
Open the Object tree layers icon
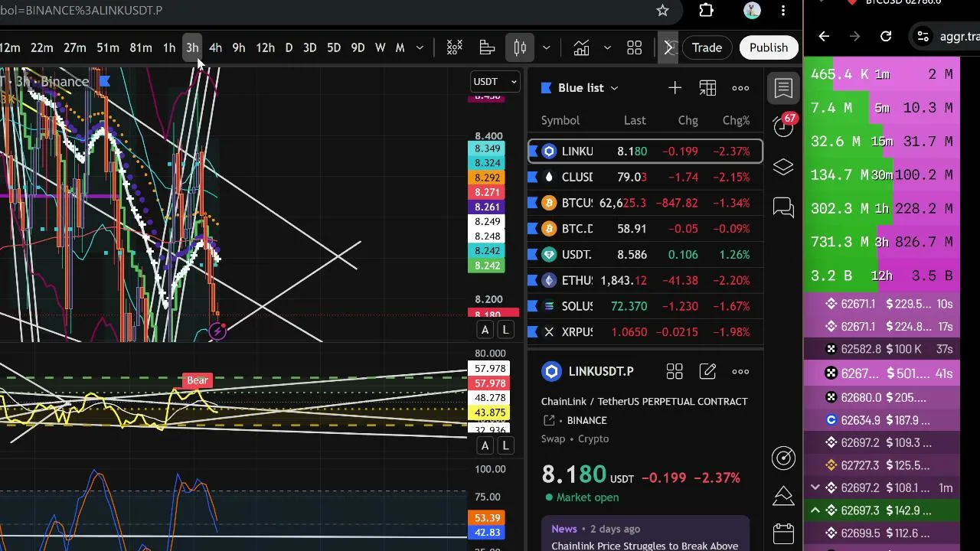(783, 167)
